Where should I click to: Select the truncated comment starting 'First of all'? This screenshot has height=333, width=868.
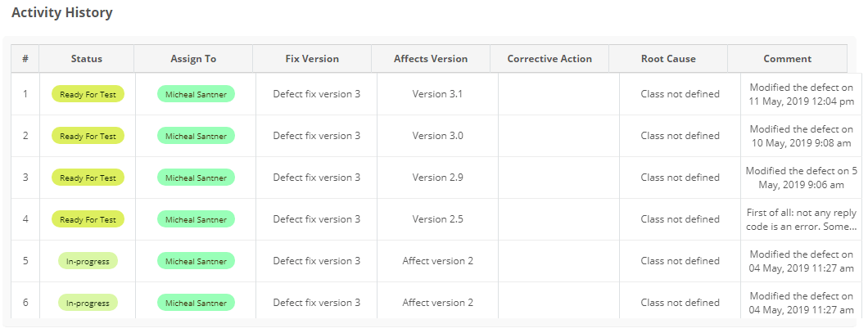pyautogui.click(x=801, y=219)
